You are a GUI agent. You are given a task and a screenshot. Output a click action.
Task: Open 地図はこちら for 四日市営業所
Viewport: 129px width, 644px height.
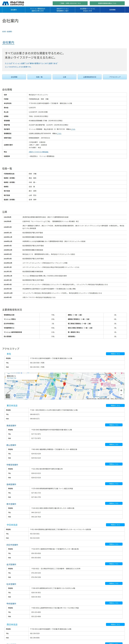(x=114, y=544)
